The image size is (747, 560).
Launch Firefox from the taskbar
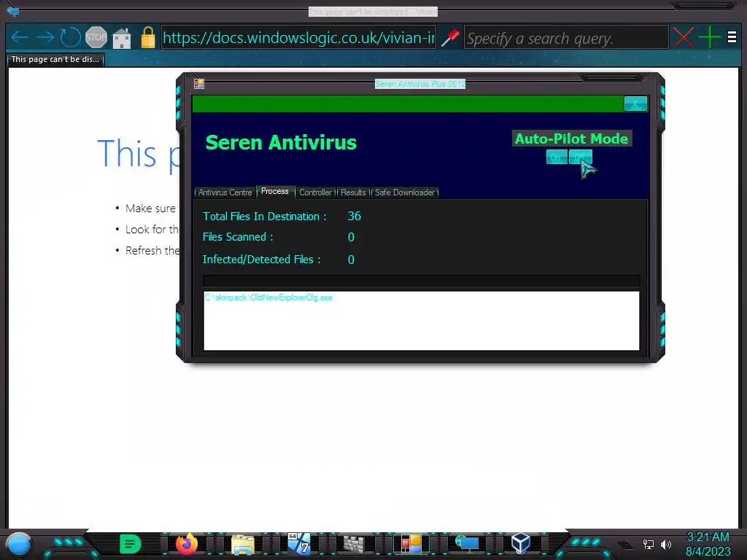(186, 543)
